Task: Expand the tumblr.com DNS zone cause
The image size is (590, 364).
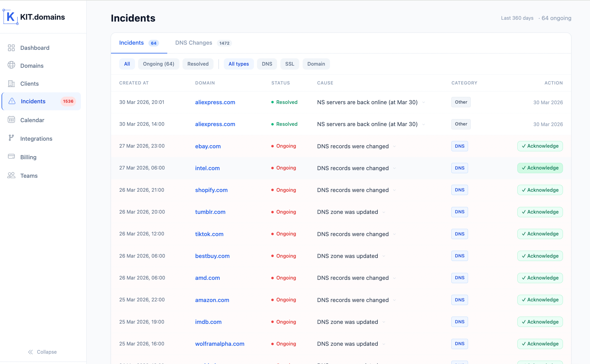Action: click(x=384, y=212)
